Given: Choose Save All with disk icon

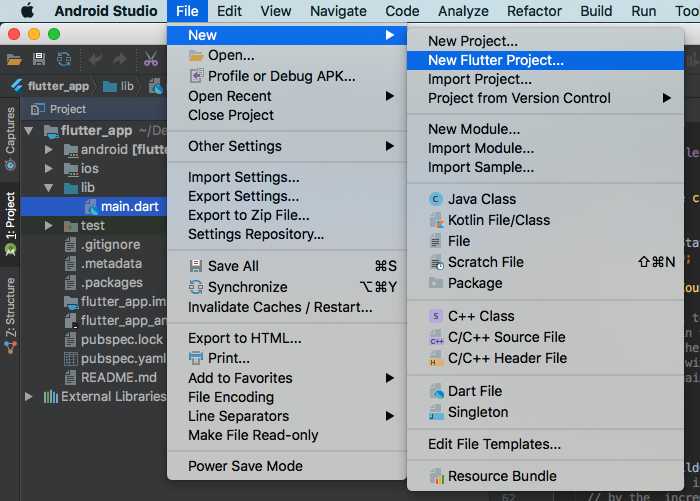Looking at the screenshot, I should [286, 266].
